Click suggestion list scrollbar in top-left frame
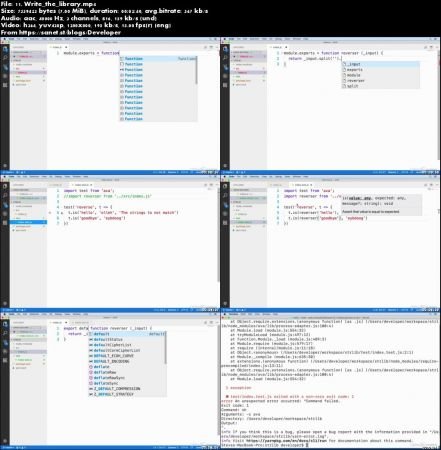Screen dimensions: 441x450 pos(196,71)
